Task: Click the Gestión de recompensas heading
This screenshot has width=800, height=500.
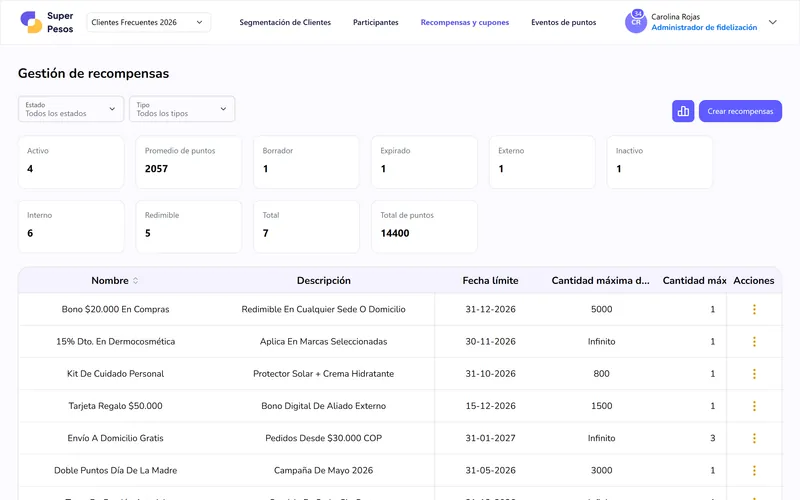Action: (93, 73)
